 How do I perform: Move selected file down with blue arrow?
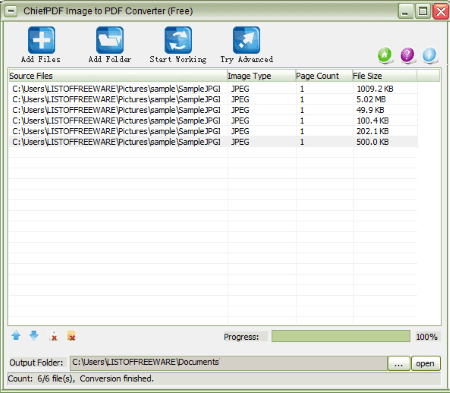(x=34, y=336)
